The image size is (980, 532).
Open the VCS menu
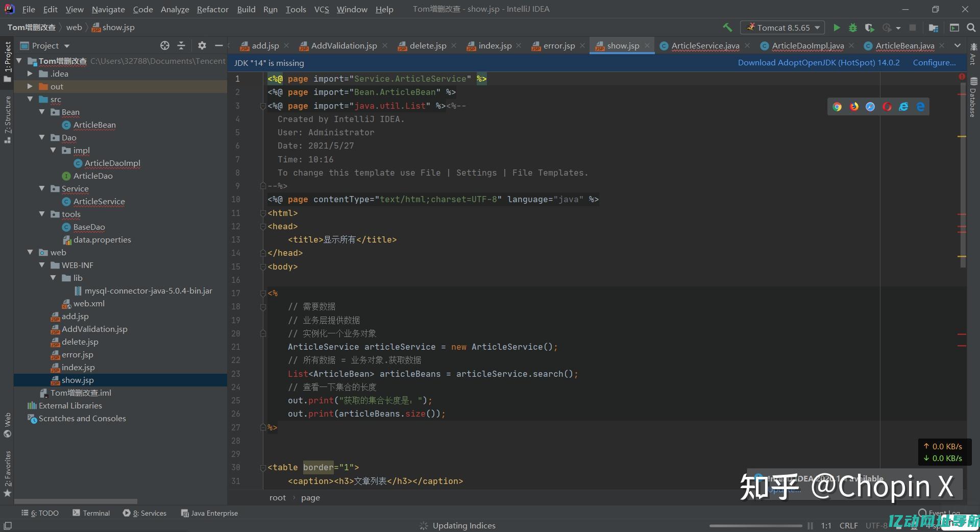(x=322, y=9)
